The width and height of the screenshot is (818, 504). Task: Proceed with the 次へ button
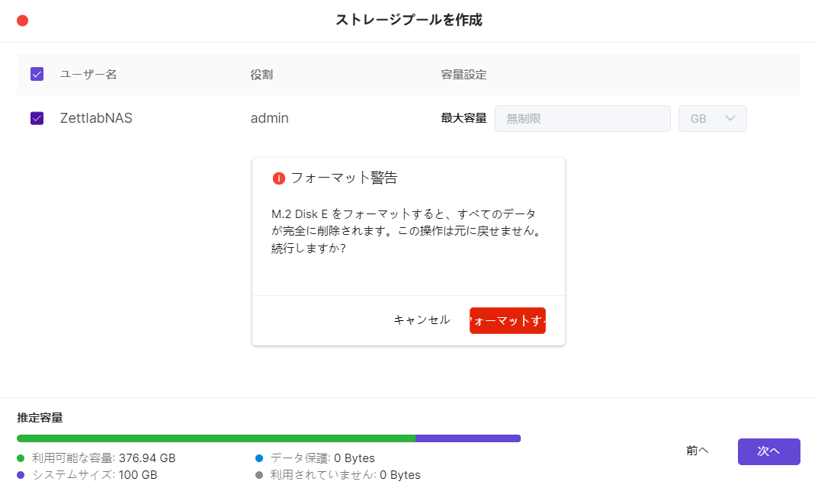tap(768, 451)
